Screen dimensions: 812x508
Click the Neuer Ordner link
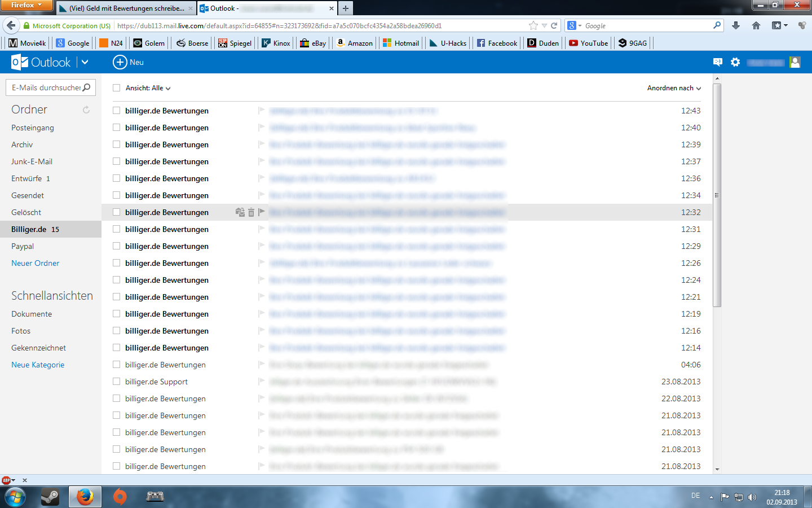[35, 263]
